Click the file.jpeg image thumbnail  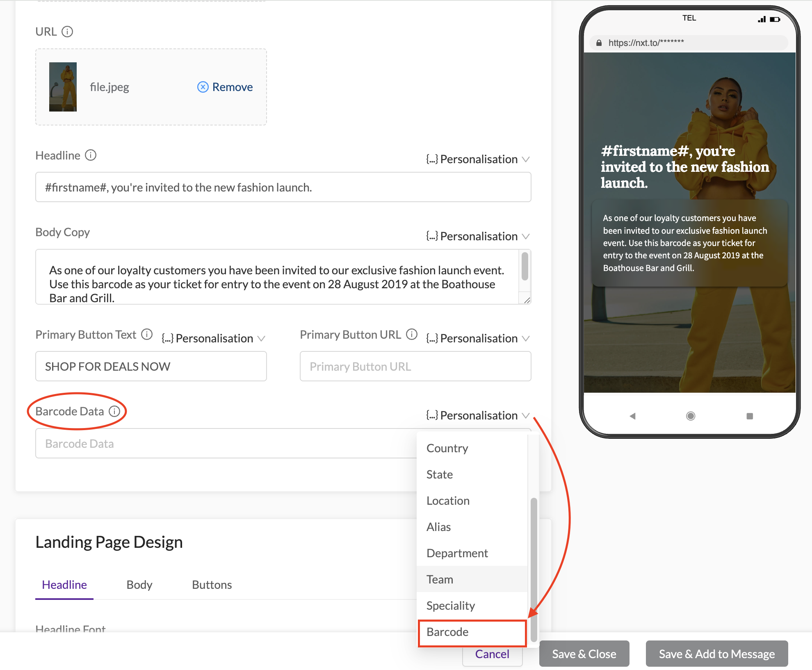point(63,87)
